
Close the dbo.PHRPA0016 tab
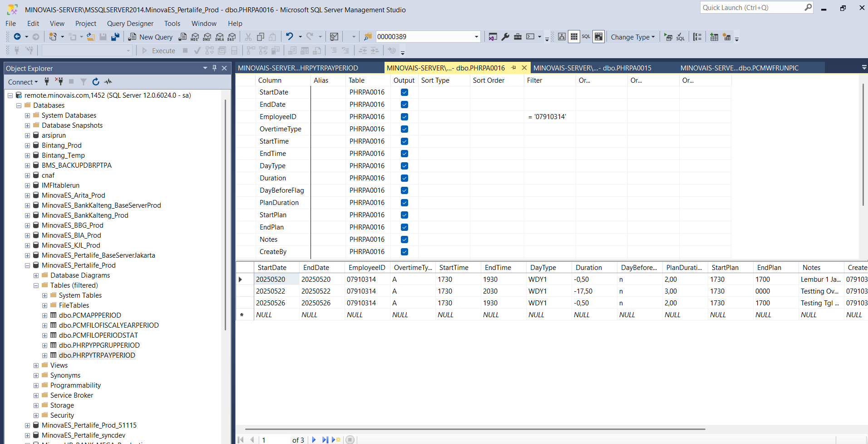[524, 68]
